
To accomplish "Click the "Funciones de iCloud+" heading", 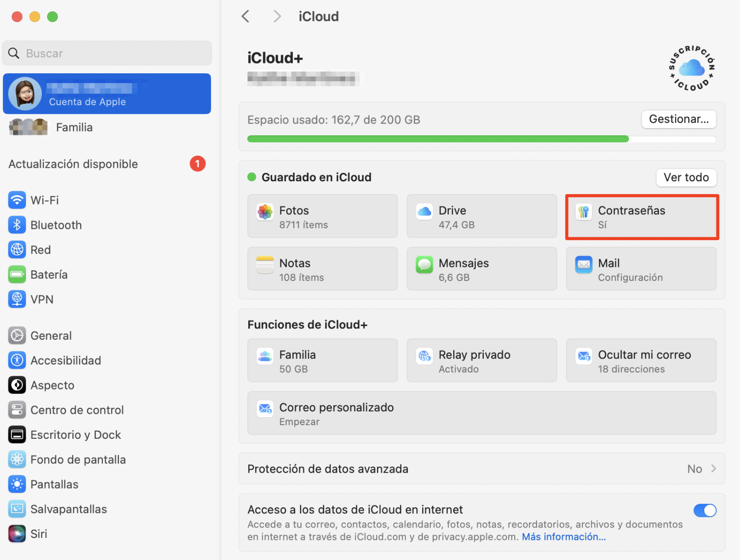I will [307, 325].
